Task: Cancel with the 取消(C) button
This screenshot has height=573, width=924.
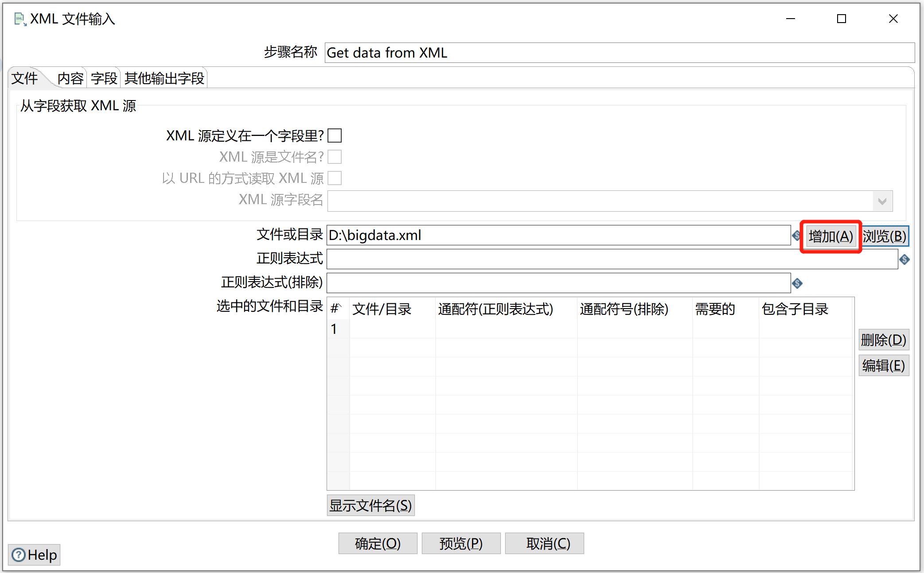Action: [544, 543]
